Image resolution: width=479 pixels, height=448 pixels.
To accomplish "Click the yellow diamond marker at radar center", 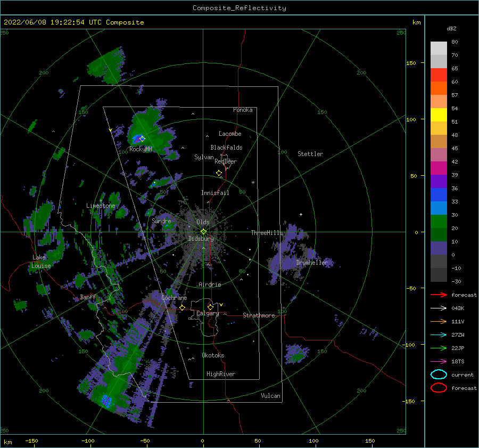I will (203, 232).
